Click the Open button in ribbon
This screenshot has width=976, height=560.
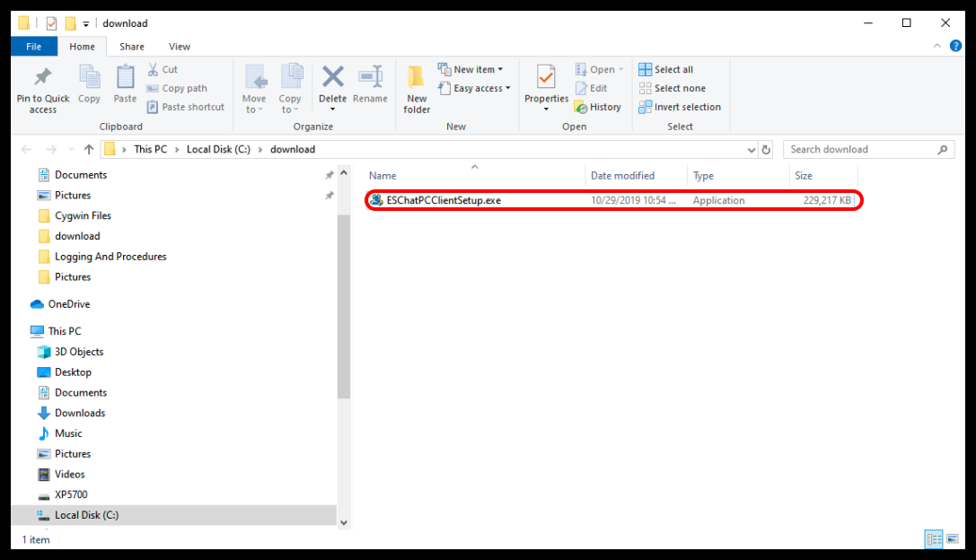pyautogui.click(x=600, y=70)
